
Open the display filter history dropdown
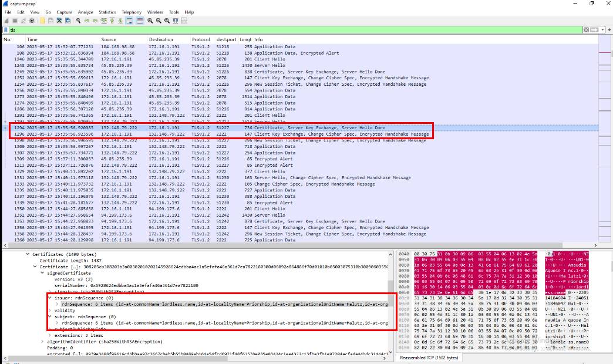tap(602, 30)
